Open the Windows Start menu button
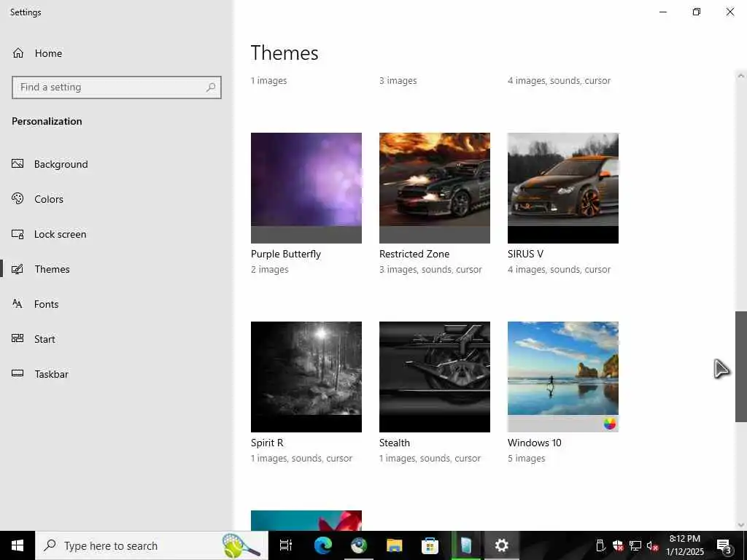 18,545
